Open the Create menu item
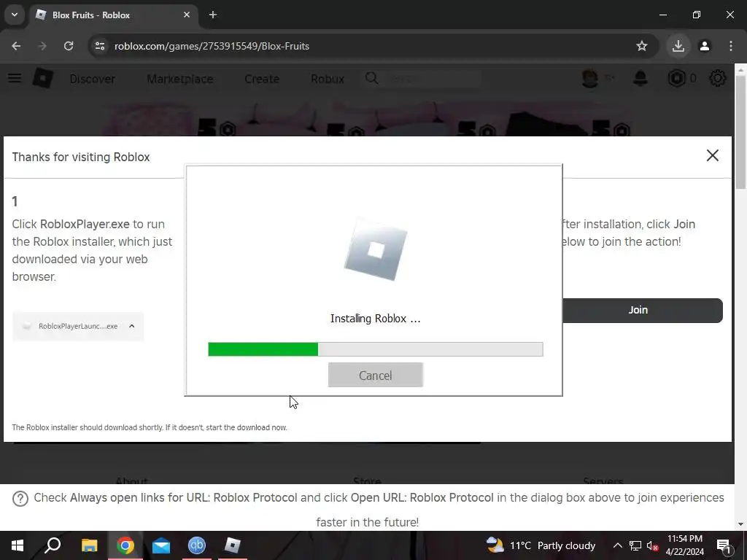 tap(262, 79)
